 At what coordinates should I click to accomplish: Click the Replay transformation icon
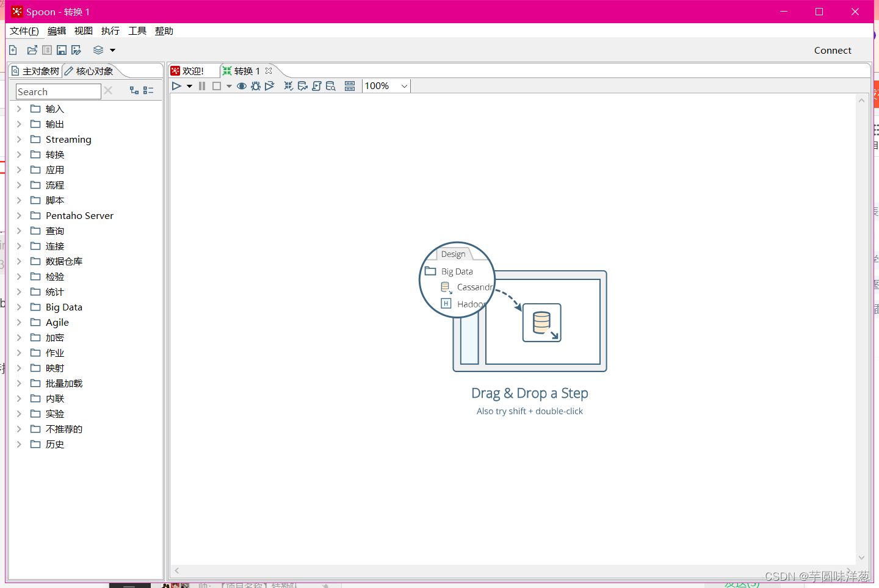click(x=270, y=86)
